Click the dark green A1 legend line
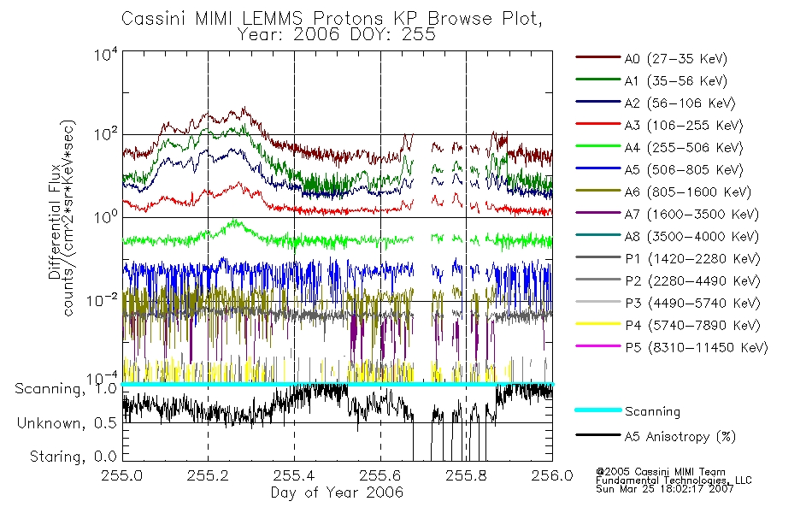 [x=598, y=80]
